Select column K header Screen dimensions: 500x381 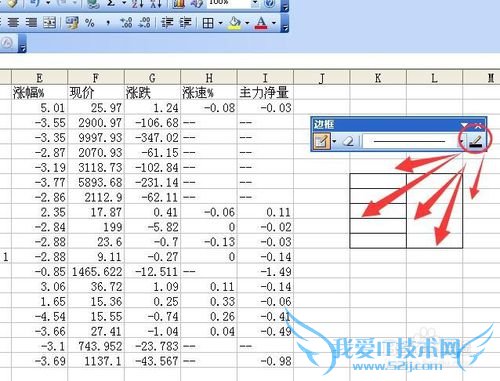[378, 78]
